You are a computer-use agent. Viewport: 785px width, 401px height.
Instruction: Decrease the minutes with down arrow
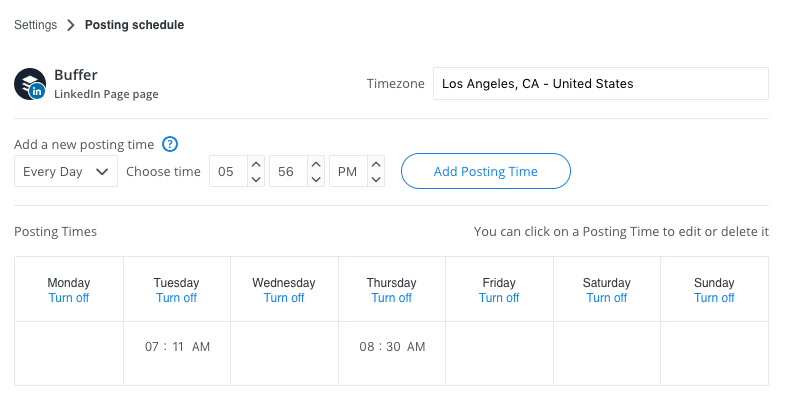point(316,179)
